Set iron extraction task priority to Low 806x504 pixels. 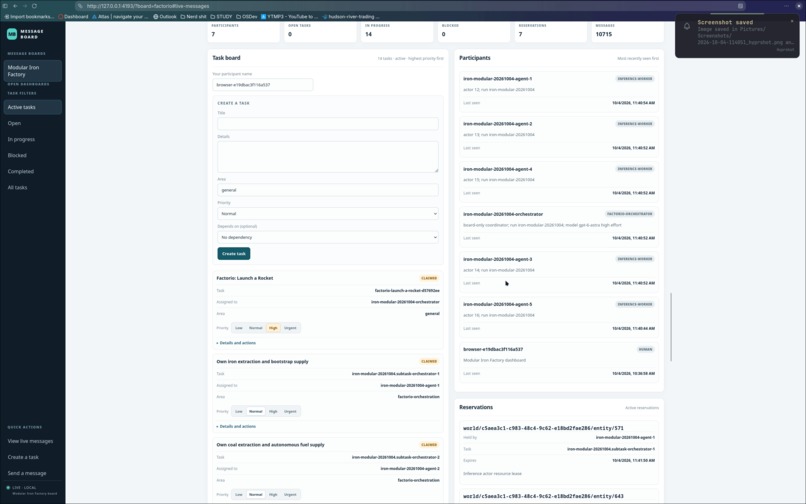click(239, 411)
